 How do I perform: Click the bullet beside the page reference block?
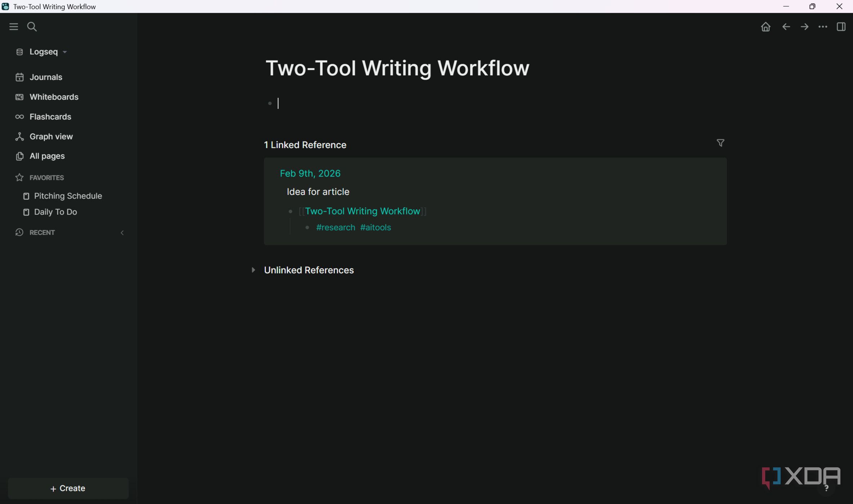(x=290, y=212)
